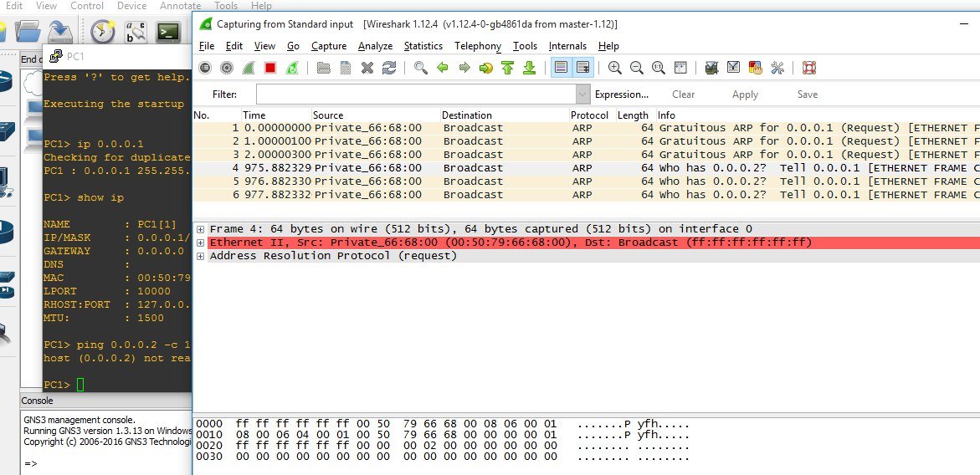Jump to first packet icon
Viewport: 980px width, 475px height.
(507, 68)
